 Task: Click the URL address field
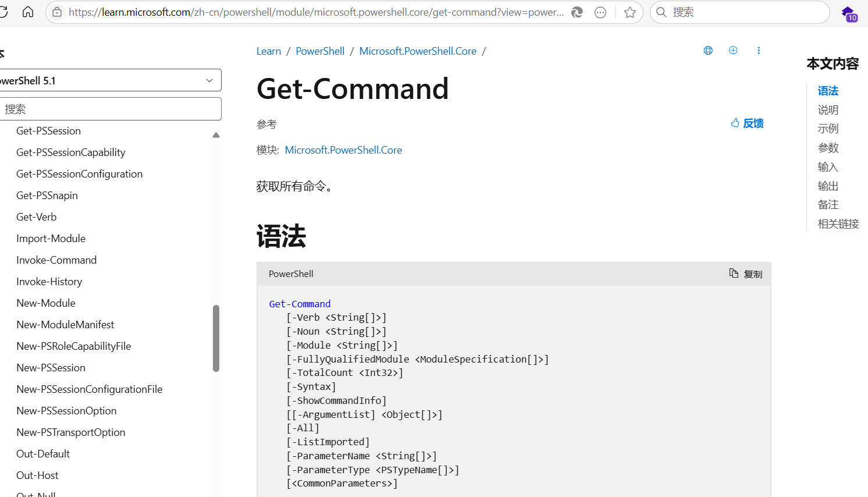pyautogui.click(x=316, y=12)
